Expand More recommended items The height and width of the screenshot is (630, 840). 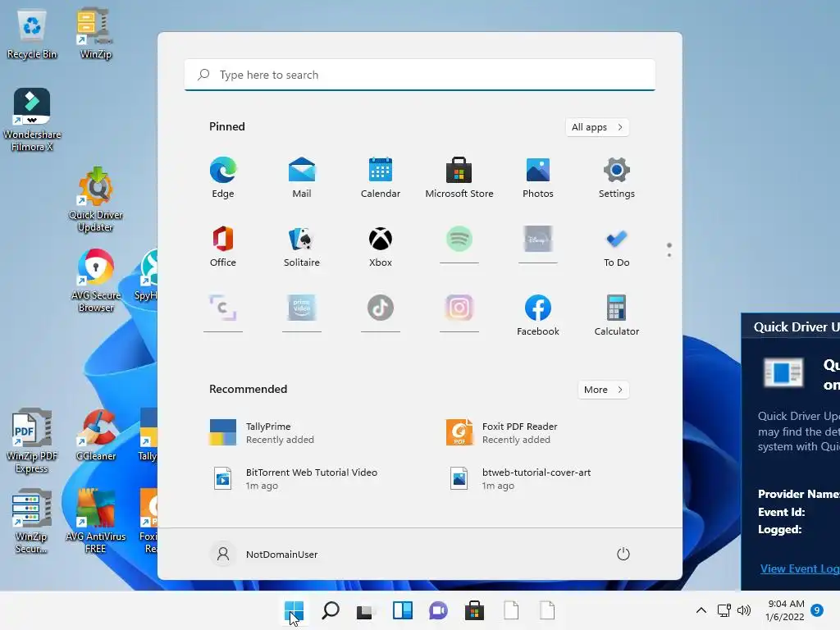[x=603, y=390]
